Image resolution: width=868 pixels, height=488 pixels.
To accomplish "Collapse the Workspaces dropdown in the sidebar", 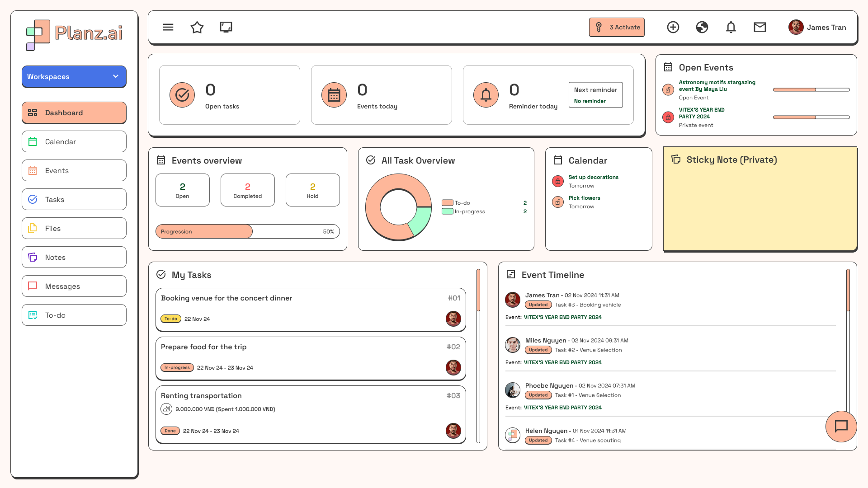I will coord(115,76).
